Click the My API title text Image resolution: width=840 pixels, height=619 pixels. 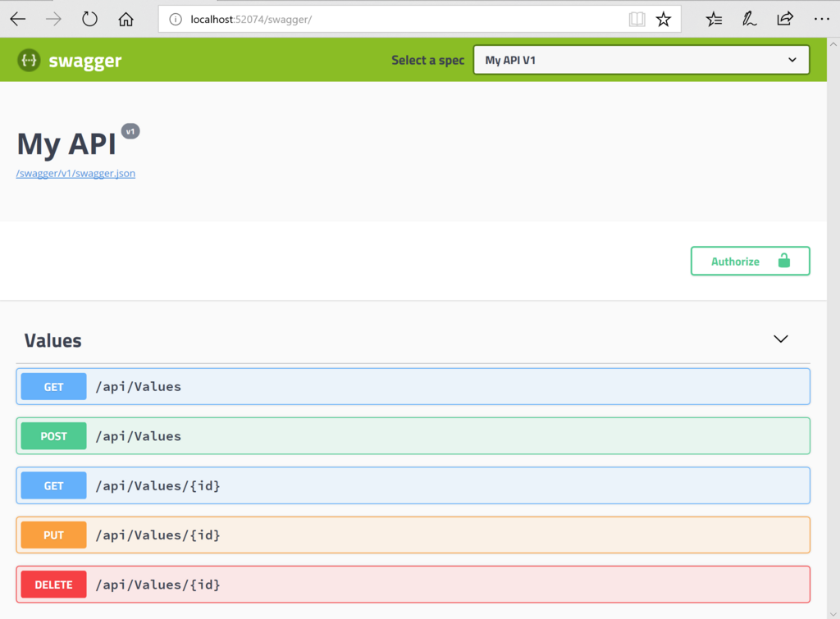66,144
